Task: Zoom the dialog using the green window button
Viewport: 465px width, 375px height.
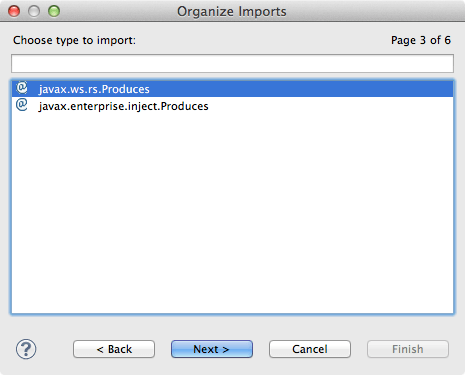Action: [x=54, y=11]
